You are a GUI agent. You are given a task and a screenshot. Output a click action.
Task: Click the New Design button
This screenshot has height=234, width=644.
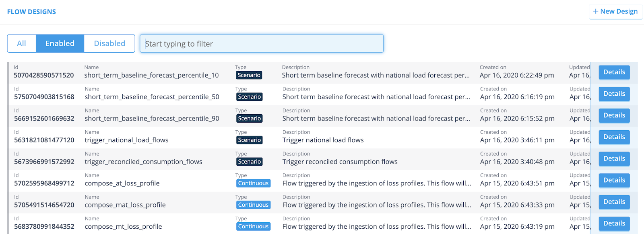[615, 11]
